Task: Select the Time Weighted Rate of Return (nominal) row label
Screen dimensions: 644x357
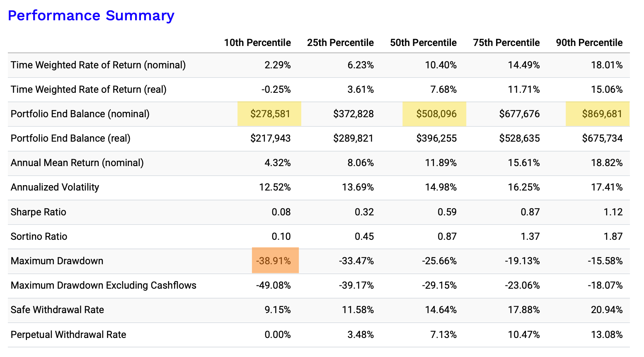Action: click(98, 65)
